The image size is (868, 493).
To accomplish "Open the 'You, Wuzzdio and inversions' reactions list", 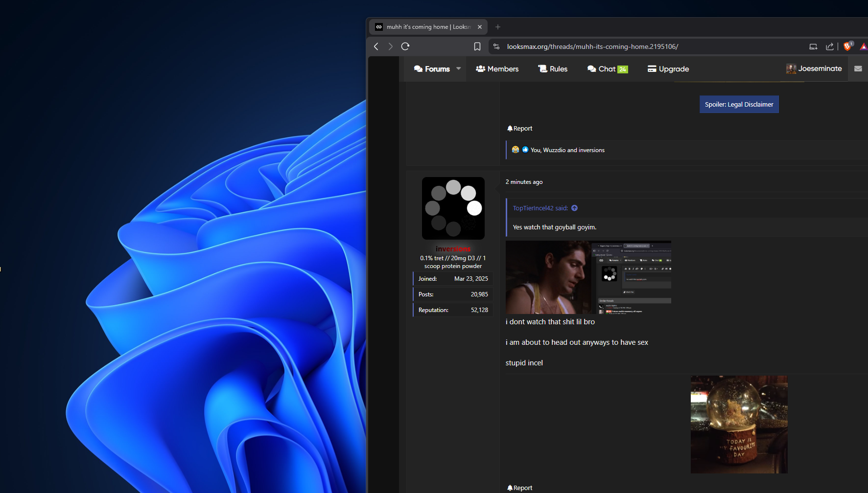I will click(567, 150).
